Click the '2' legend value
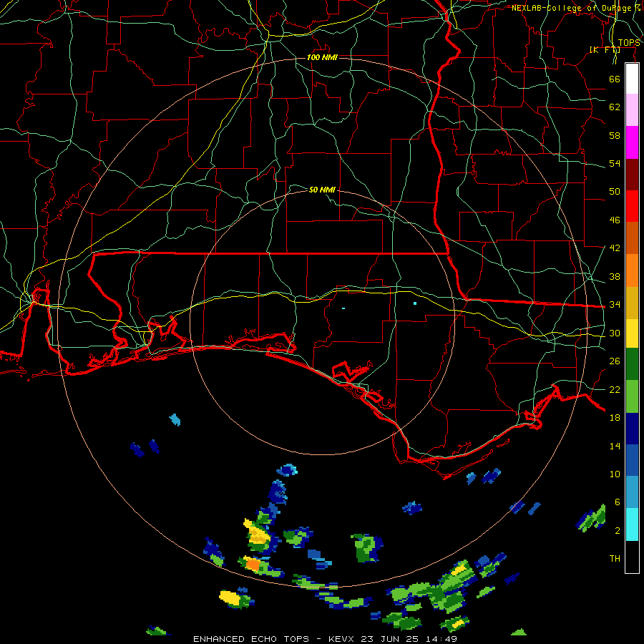644x644 pixels. tap(618, 531)
